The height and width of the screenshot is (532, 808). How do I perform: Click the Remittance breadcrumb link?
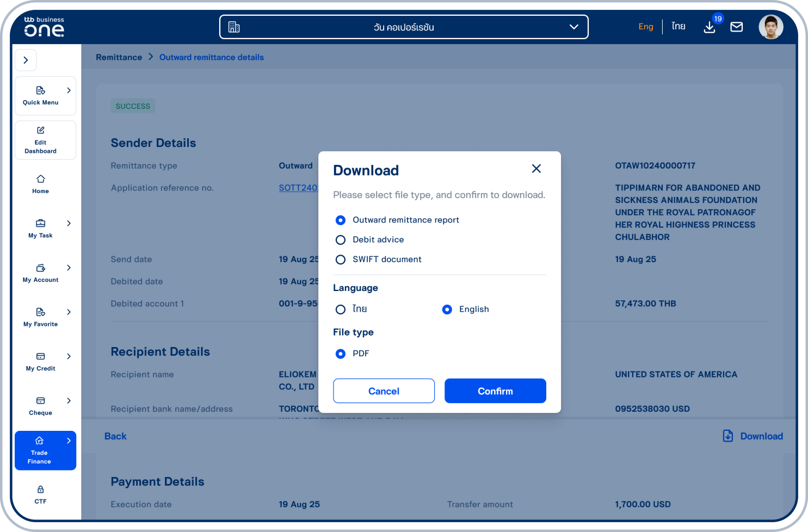click(x=119, y=58)
